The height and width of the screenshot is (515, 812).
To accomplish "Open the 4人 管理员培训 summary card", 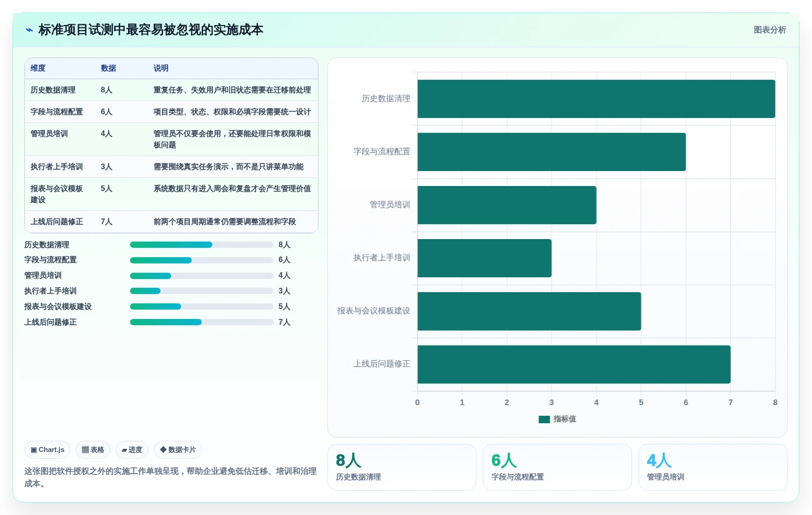I will pos(713,467).
